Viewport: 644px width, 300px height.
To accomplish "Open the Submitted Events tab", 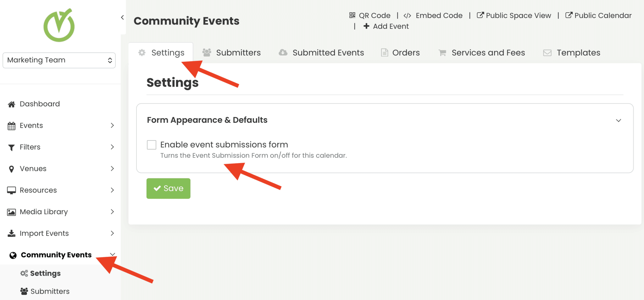I will click(328, 52).
